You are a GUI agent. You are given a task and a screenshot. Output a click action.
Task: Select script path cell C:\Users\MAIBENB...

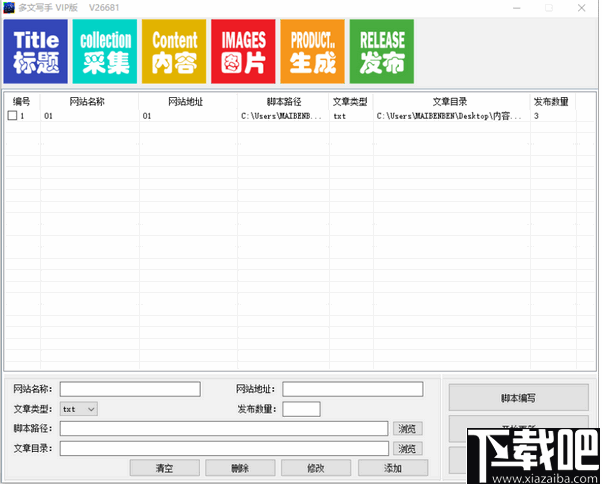coord(281,116)
